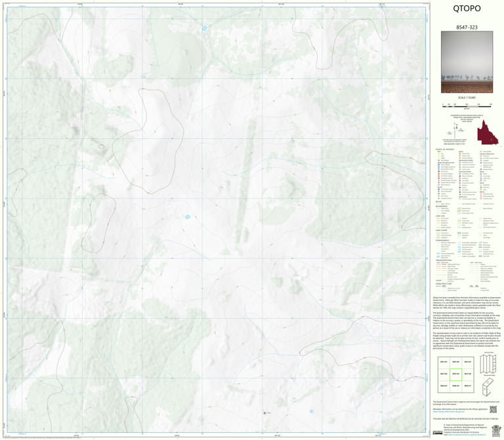Click the green highlighted cell in sheet index

click(x=455, y=374)
